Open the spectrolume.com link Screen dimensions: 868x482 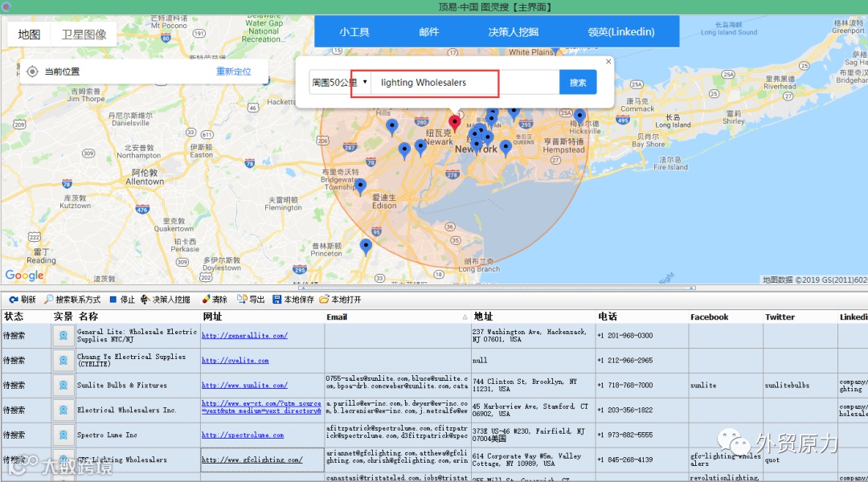243,435
